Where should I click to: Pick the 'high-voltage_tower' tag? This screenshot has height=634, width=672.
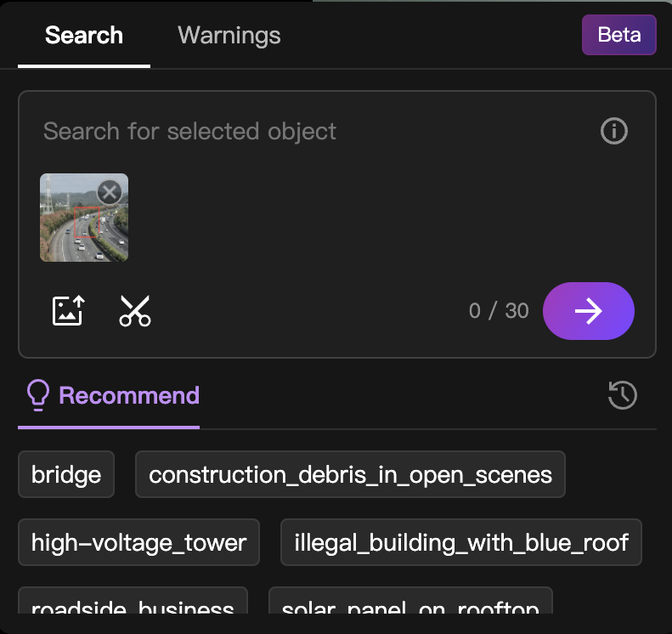(138, 542)
